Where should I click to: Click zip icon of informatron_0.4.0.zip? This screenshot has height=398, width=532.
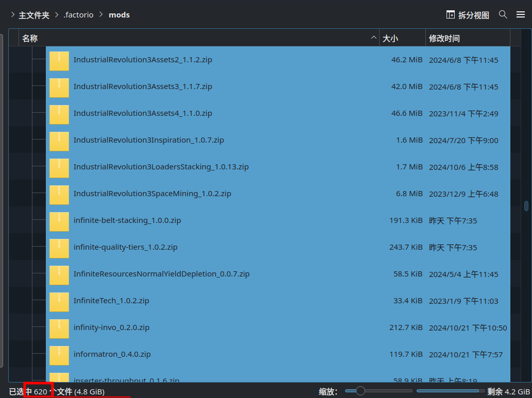(x=59, y=355)
